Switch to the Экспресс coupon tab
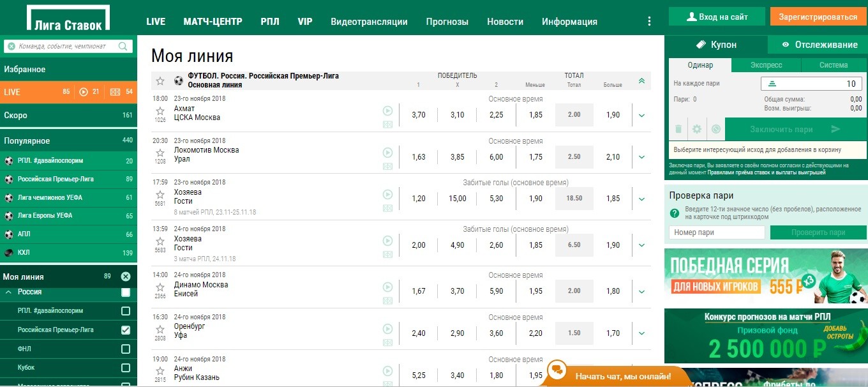Image resolution: width=868 pixels, height=387 pixels. click(x=766, y=65)
